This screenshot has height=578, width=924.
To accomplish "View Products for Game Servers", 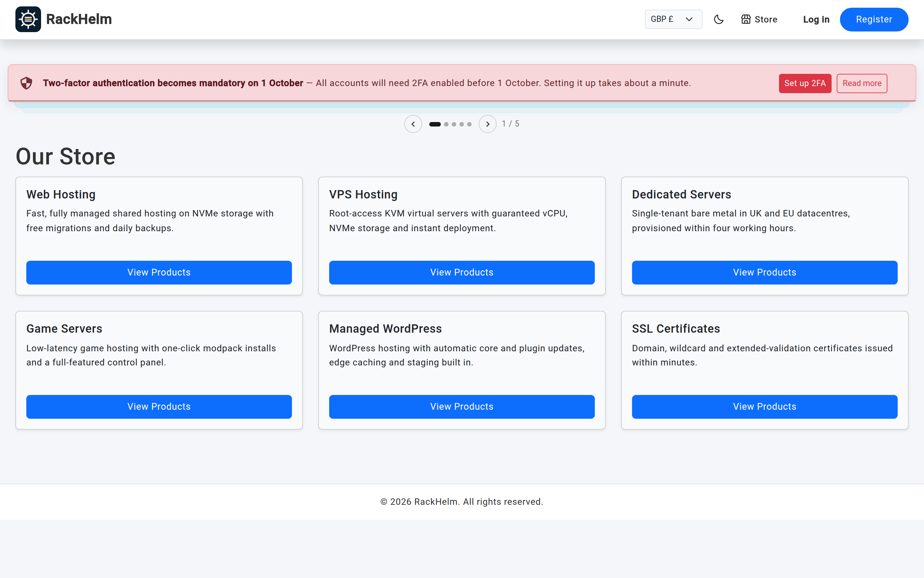I will tap(159, 407).
